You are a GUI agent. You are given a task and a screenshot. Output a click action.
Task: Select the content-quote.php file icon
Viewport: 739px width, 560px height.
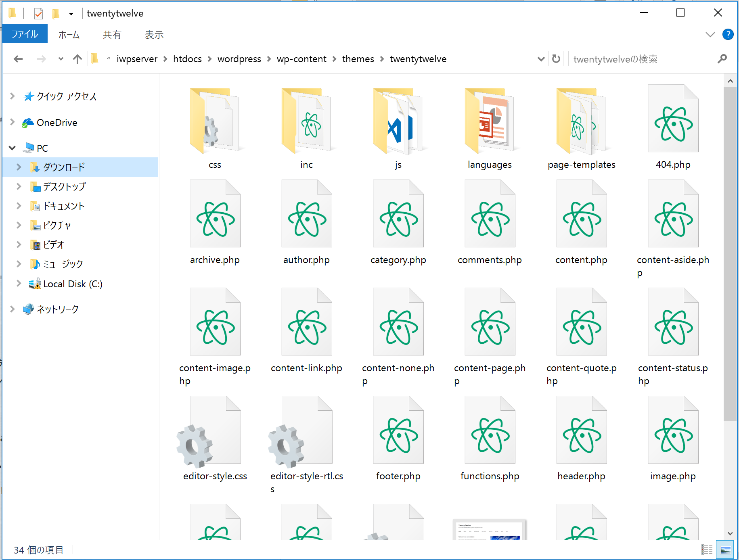pos(581,322)
